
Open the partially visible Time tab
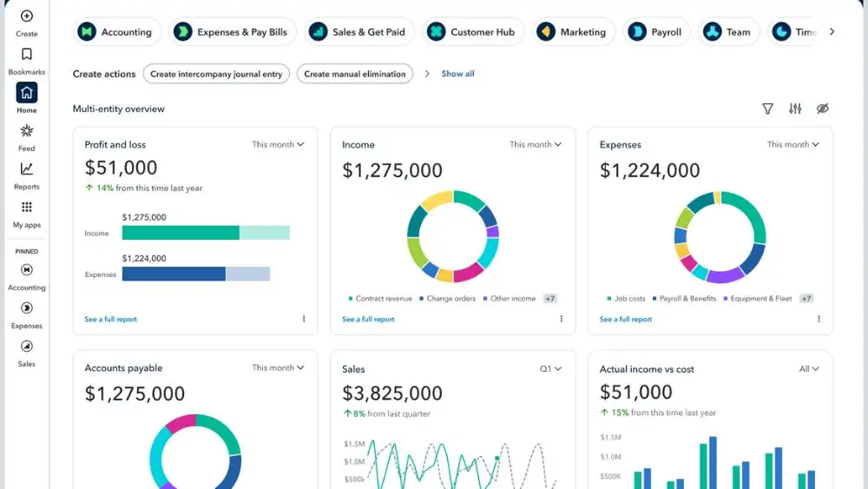click(792, 31)
